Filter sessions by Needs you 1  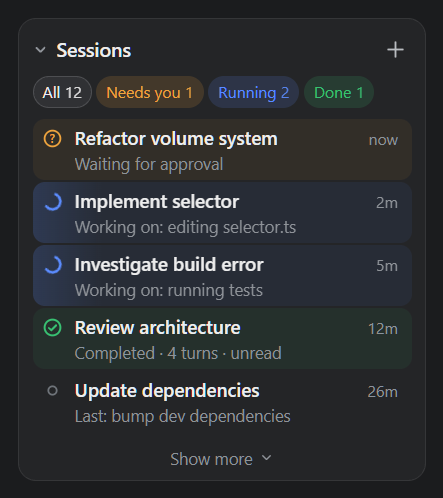click(x=150, y=92)
